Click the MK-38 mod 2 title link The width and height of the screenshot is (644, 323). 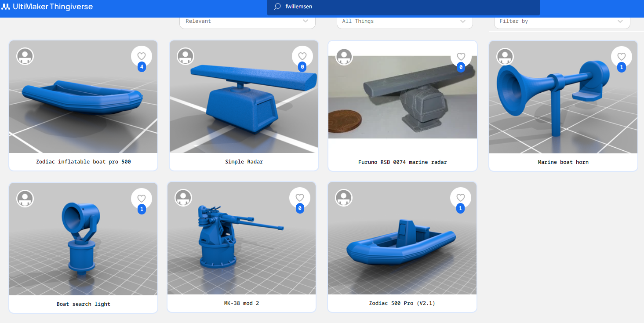click(x=242, y=303)
